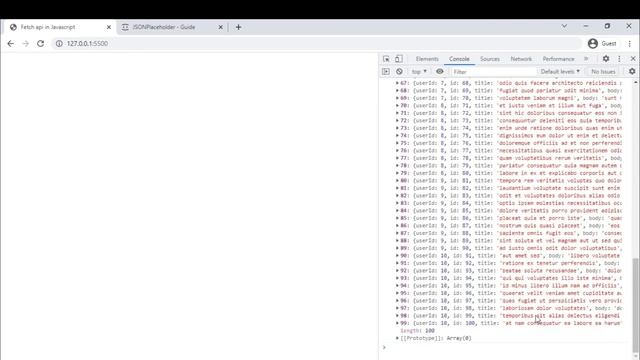Toggle the device toolbar icon
640x360 pixels.
[399, 59]
